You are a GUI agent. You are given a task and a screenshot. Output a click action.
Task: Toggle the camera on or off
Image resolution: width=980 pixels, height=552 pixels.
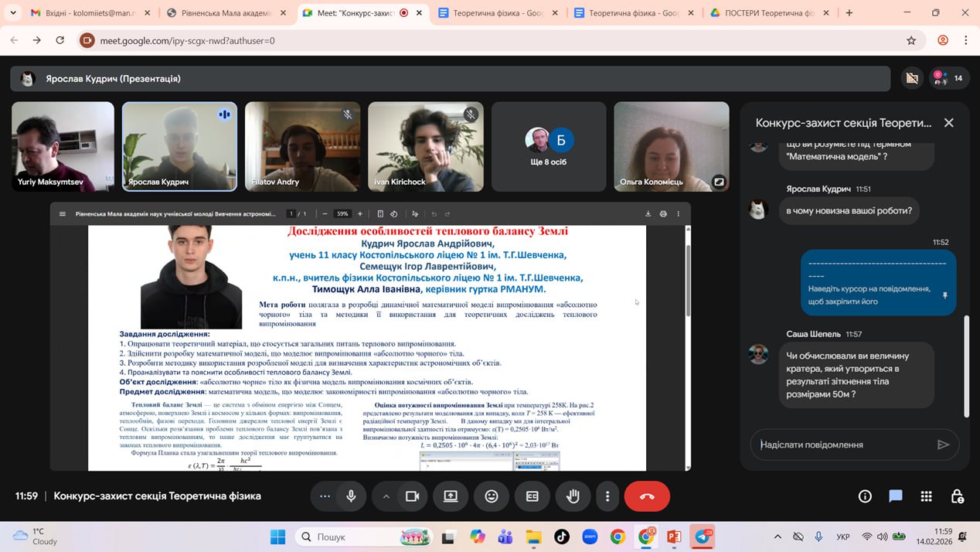[x=412, y=496]
